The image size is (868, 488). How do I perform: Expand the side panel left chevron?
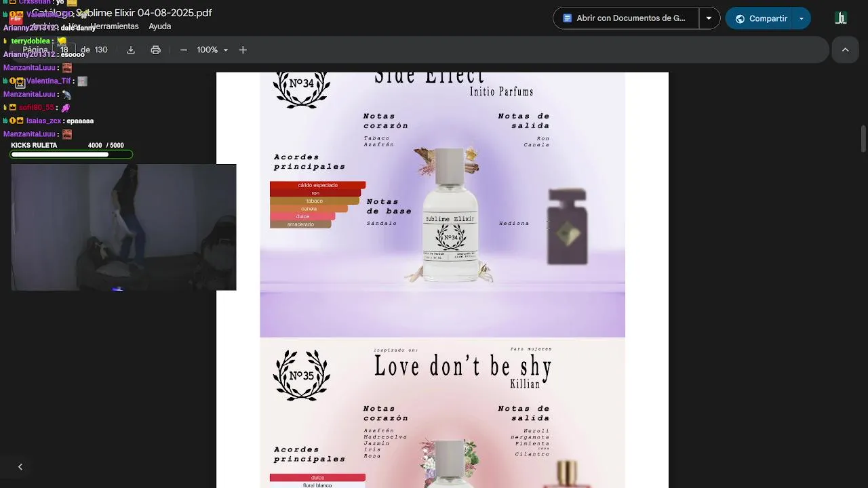point(20,466)
